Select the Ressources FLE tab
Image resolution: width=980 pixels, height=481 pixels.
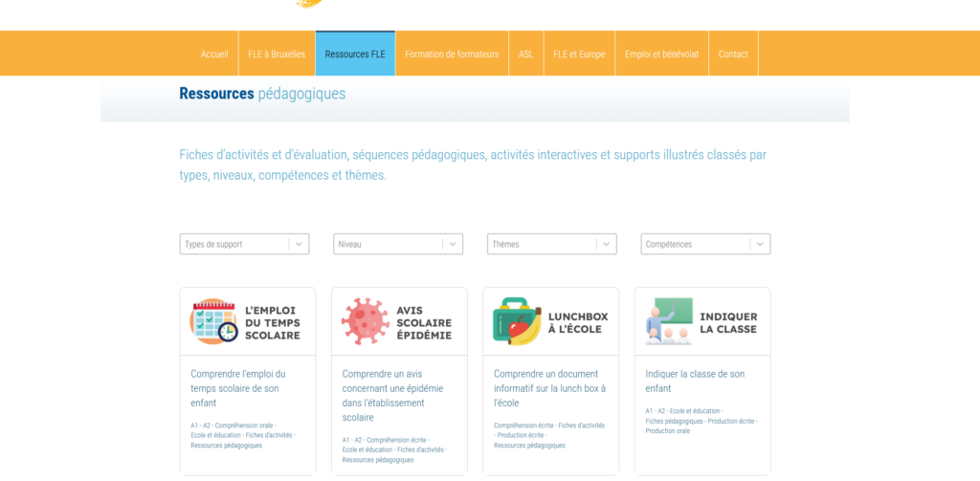355,55
